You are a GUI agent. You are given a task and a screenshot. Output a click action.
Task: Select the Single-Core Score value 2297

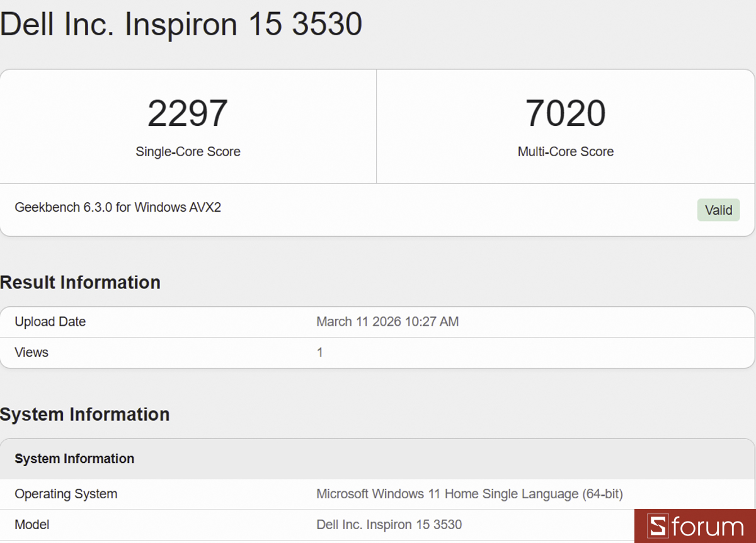pos(187,113)
